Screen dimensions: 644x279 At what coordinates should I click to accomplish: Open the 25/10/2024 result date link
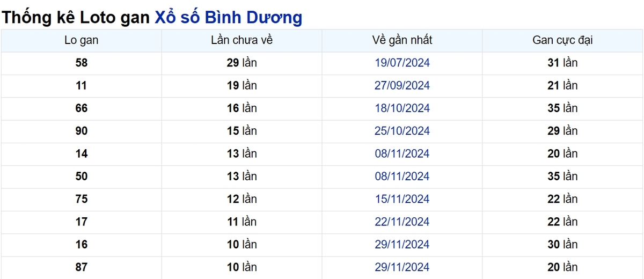click(402, 131)
